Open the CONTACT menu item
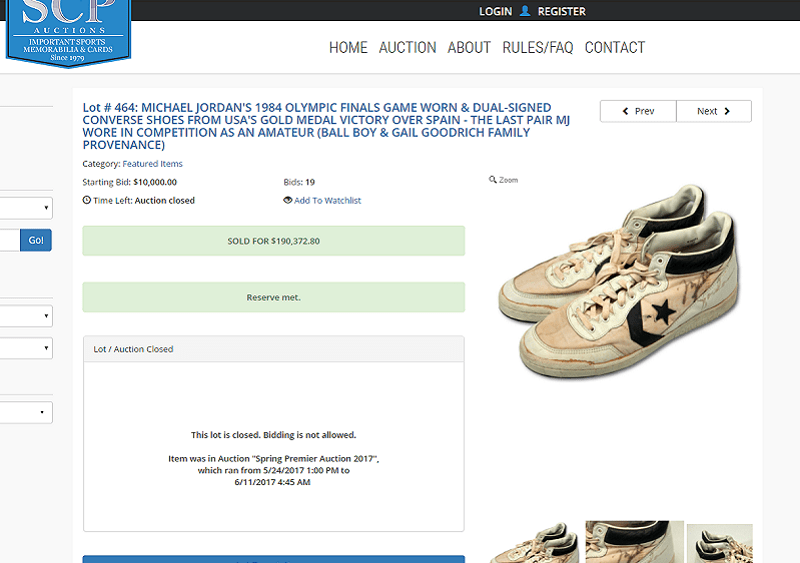Image resolution: width=800 pixels, height=563 pixels. [615, 47]
